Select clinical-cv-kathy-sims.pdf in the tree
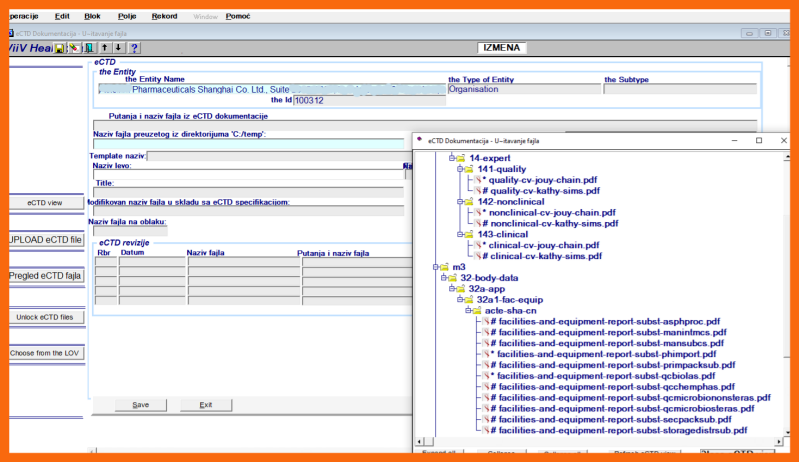Viewport: 799px width, 462px height. pyautogui.click(x=545, y=256)
